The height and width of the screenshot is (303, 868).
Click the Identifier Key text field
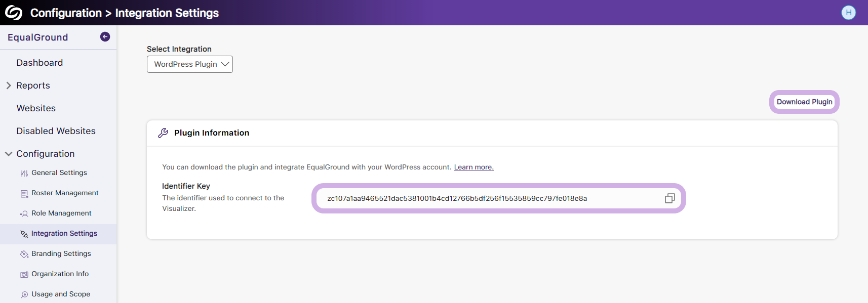point(498,198)
